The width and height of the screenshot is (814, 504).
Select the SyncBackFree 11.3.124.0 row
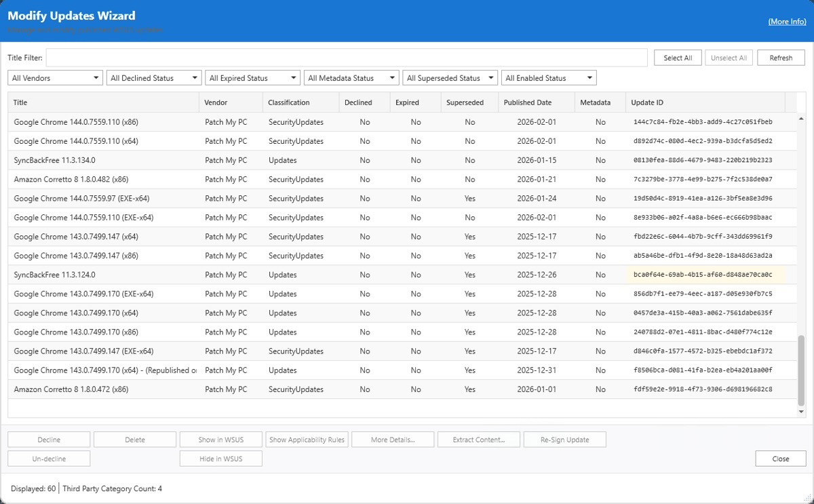tap(402, 275)
